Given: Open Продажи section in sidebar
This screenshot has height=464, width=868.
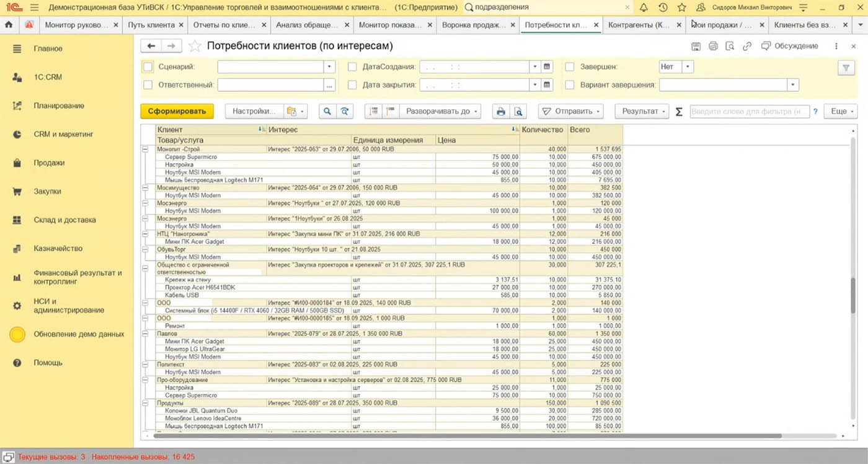Looking at the screenshot, I should point(50,163).
